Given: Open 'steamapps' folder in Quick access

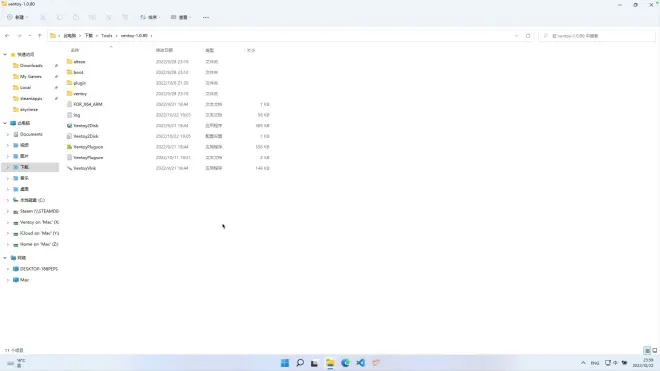Looking at the screenshot, I should pyautogui.click(x=31, y=99).
